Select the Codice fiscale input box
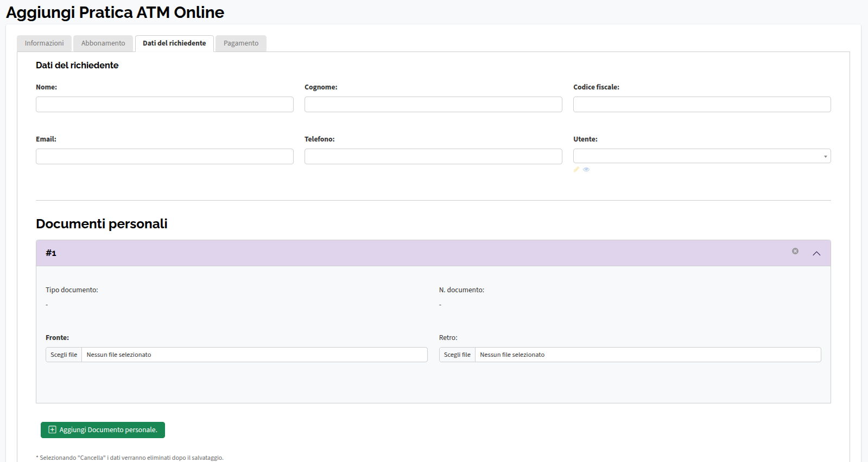The width and height of the screenshot is (868, 462). (701, 105)
